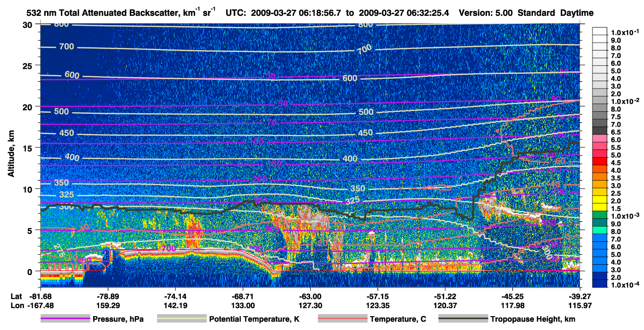Image resolution: width=644 pixels, height=330 pixels.
Task: Click the latitude value '-39.27'
Action: (x=580, y=296)
